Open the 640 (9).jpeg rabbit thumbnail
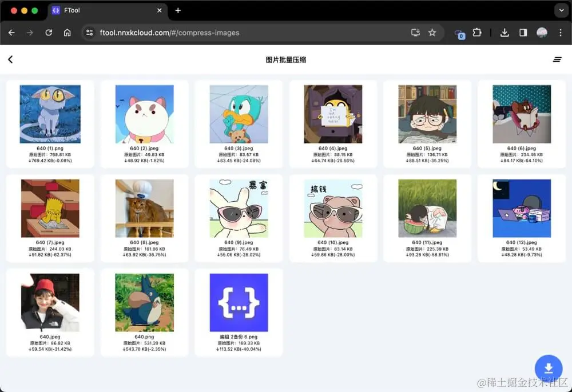The image size is (572, 392). click(239, 209)
